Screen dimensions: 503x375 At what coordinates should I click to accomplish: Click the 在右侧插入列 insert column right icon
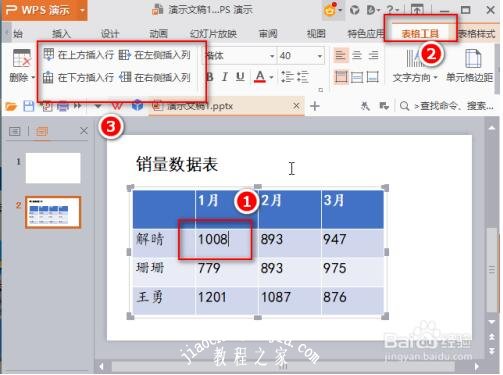point(125,77)
